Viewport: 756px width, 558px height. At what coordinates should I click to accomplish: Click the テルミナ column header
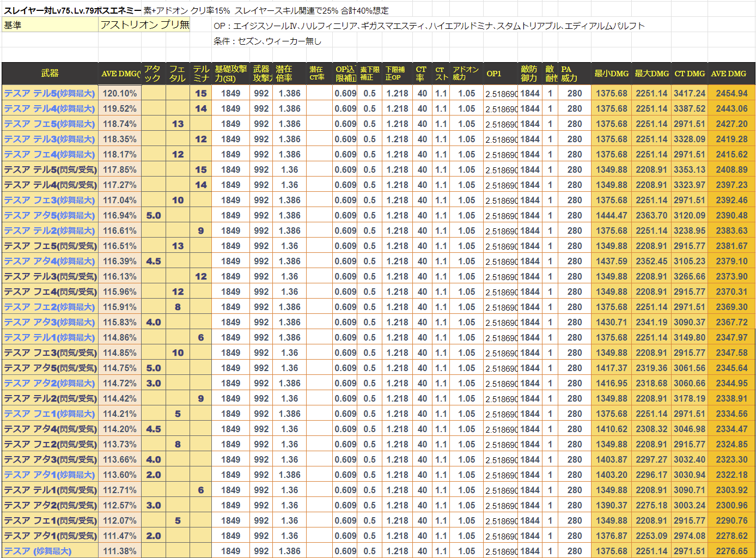point(201,74)
